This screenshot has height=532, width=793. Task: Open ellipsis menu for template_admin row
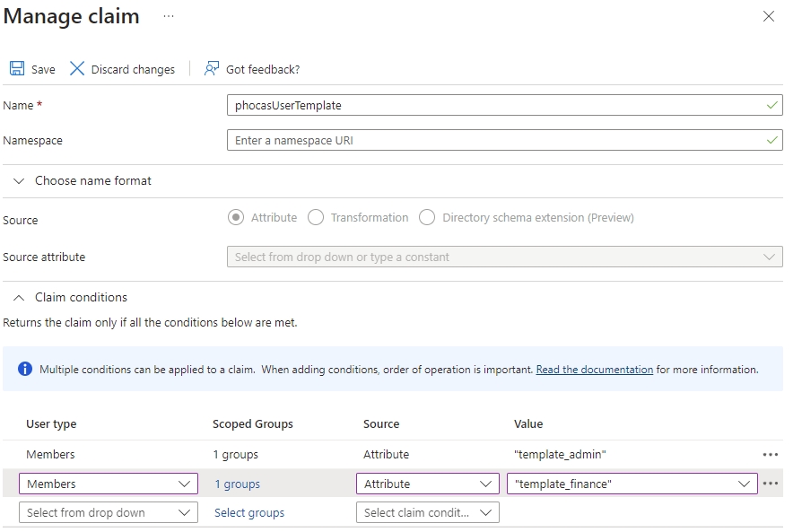[770, 455]
